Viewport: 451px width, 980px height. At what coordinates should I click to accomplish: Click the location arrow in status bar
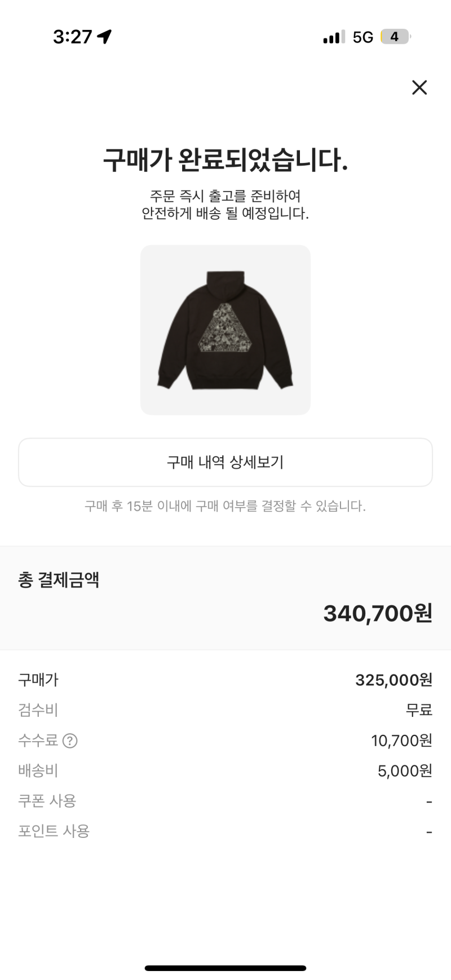tap(104, 37)
